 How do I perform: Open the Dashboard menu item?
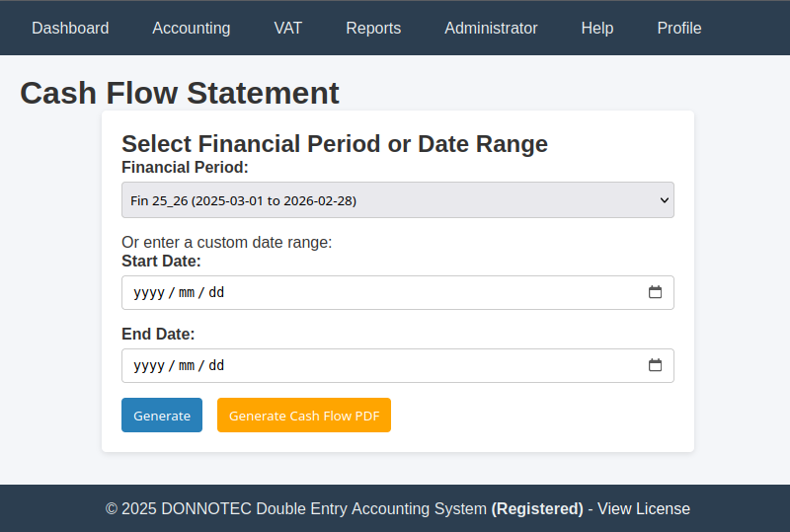click(70, 28)
